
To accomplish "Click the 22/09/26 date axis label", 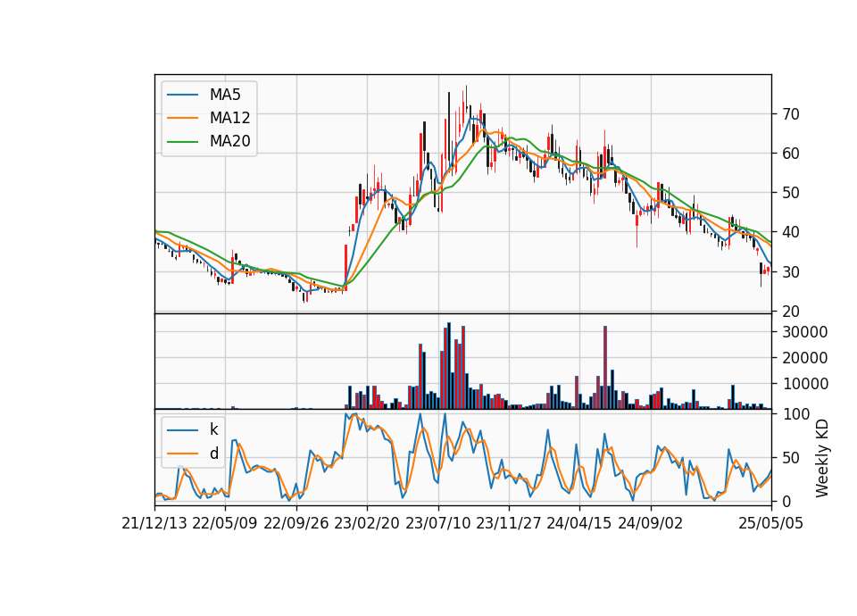I will (x=296, y=523).
